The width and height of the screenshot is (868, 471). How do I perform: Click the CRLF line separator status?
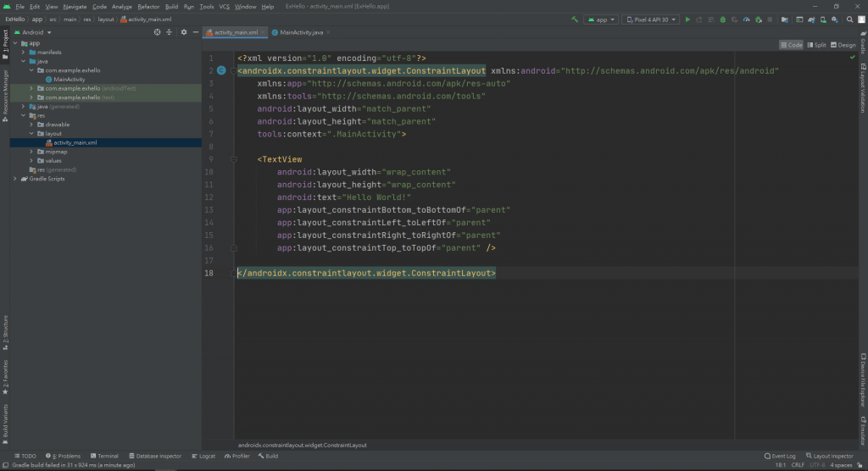pyautogui.click(x=798, y=465)
